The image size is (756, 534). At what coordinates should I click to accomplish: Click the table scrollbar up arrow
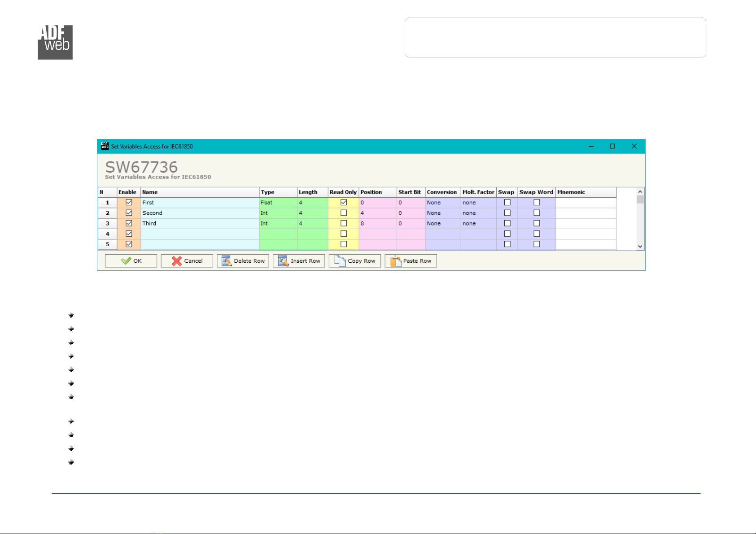click(640, 191)
